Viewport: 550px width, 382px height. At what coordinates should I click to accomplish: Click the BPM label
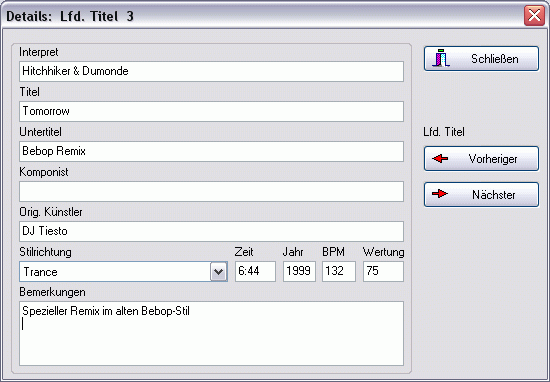[334, 252]
